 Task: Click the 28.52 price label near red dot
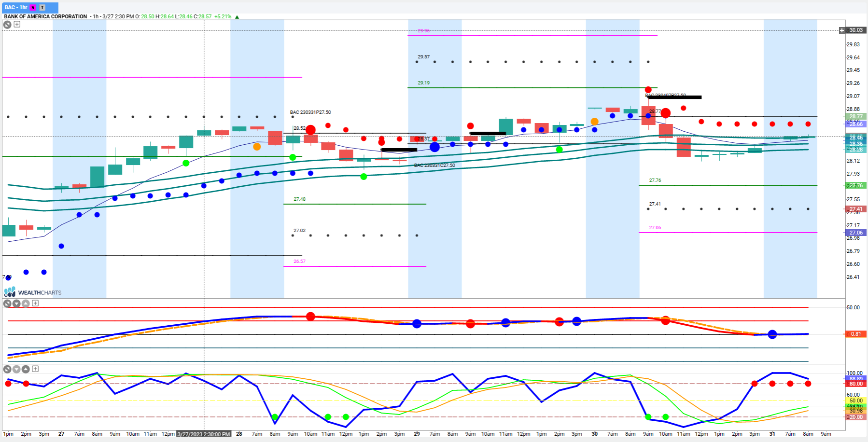point(299,128)
